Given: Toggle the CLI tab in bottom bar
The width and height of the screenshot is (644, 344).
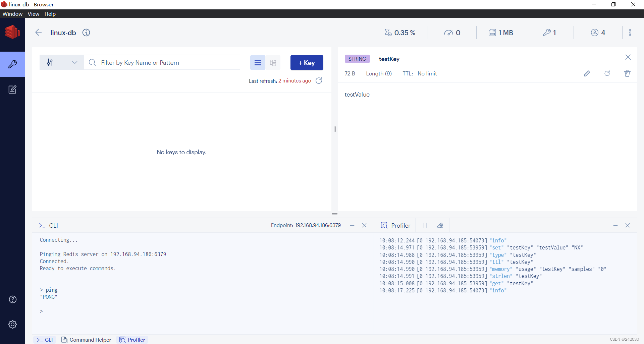Looking at the screenshot, I should pos(45,340).
